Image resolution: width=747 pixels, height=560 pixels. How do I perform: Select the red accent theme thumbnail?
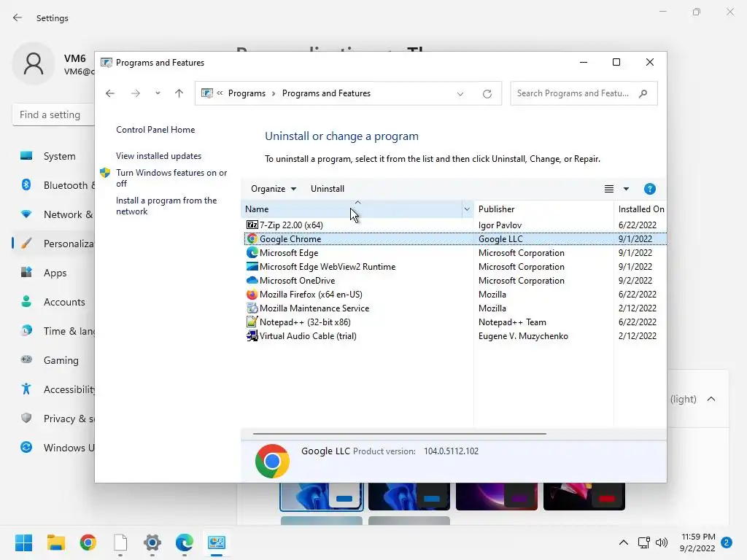point(584,496)
